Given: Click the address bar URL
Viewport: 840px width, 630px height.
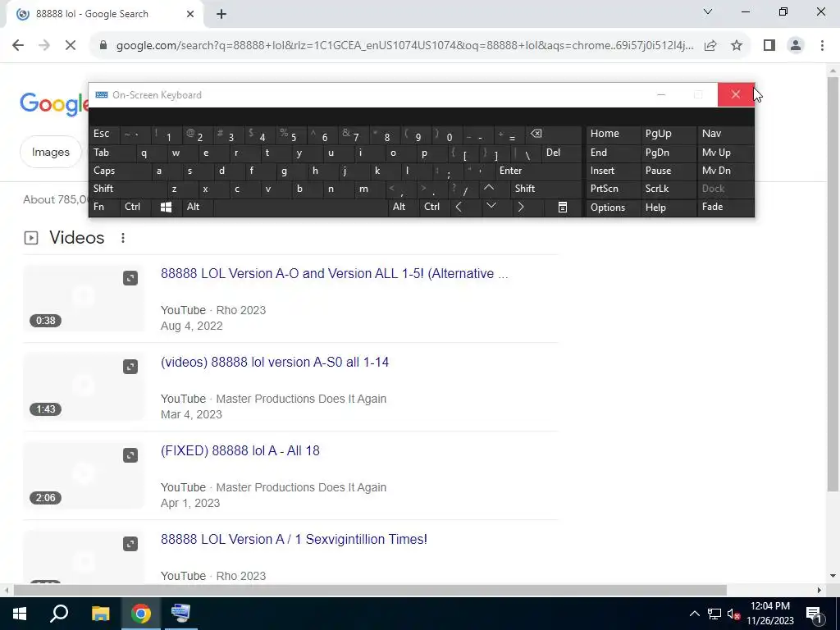Looking at the screenshot, I should (404, 46).
